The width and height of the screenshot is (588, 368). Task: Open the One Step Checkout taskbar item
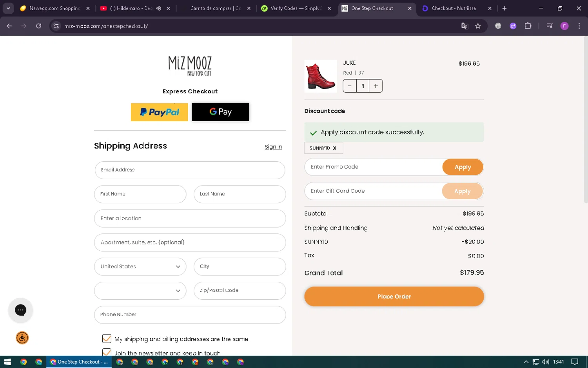(79, 362)
